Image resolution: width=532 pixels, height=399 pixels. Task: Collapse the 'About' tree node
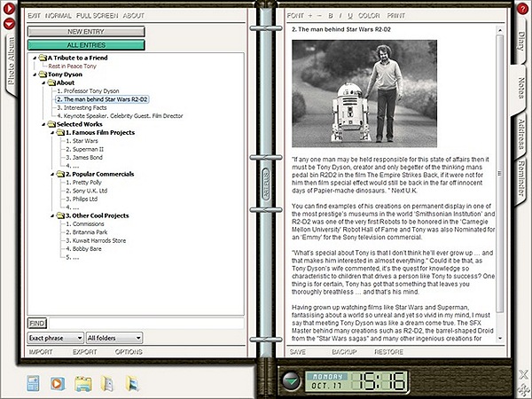tap(43, 82)
